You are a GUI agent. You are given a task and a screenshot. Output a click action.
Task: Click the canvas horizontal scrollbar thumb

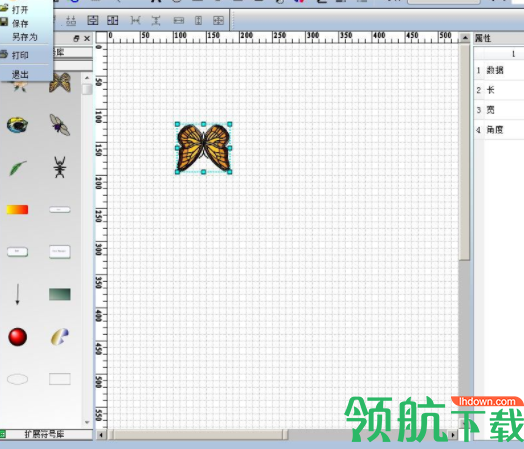[199, 435]
